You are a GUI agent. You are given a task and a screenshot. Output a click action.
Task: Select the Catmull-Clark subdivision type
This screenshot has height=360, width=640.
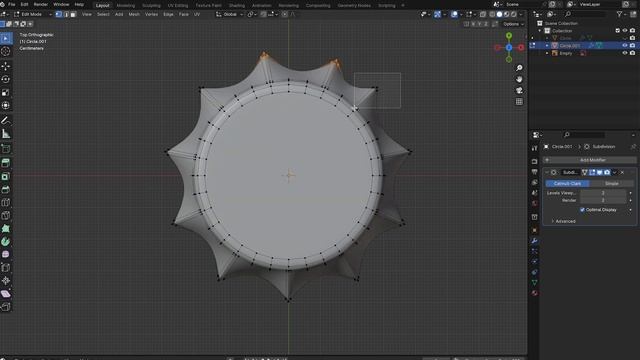click(567, 184)
